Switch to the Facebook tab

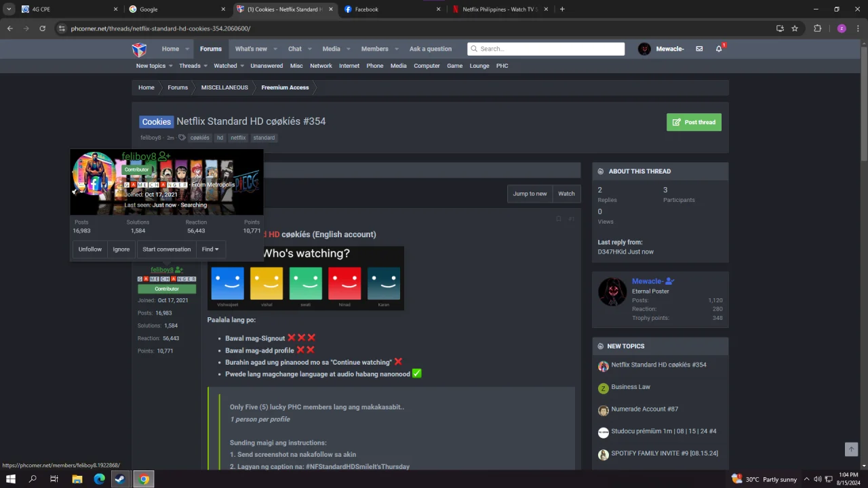pos(391,9)
